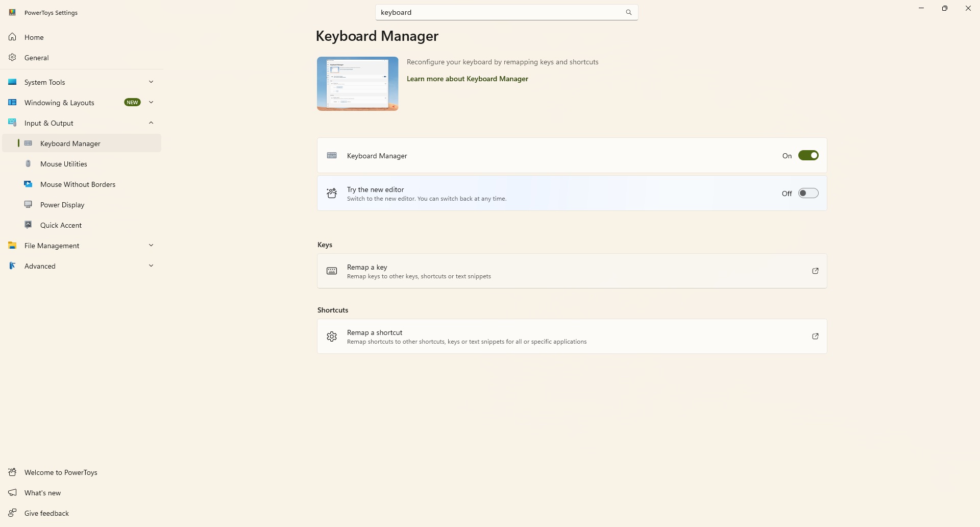Click the search box containing 'keyboard'
The width and height of the screenshot is (980, 527).
506,12
